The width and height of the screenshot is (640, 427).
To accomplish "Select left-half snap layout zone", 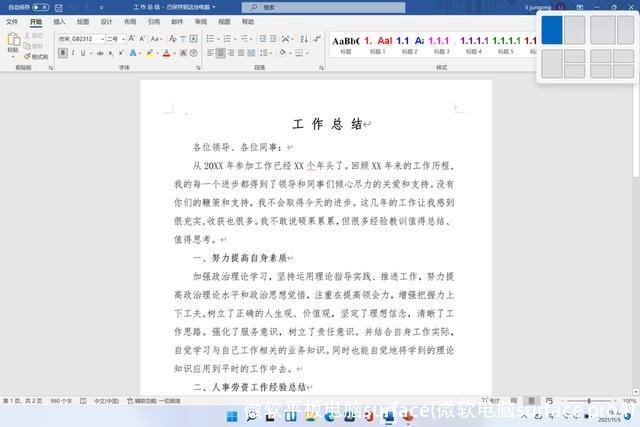I will pyautogui.click(x=552, y=30).
